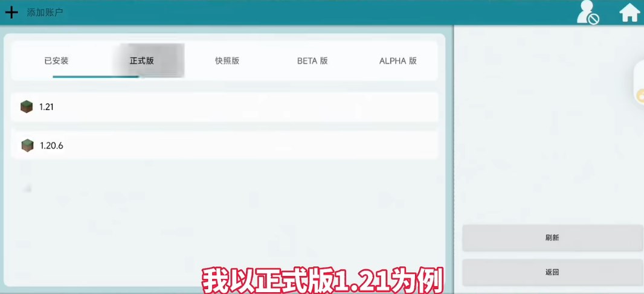644x294 pixels.
Task: Click the plus icon to add account
Action: pyautogui.click(x=11, y=12)
